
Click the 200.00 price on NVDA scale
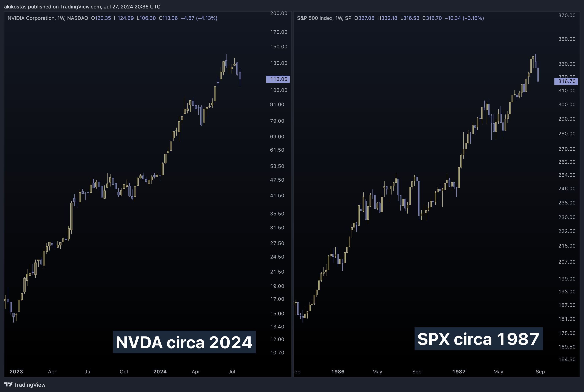click(279, 13)
